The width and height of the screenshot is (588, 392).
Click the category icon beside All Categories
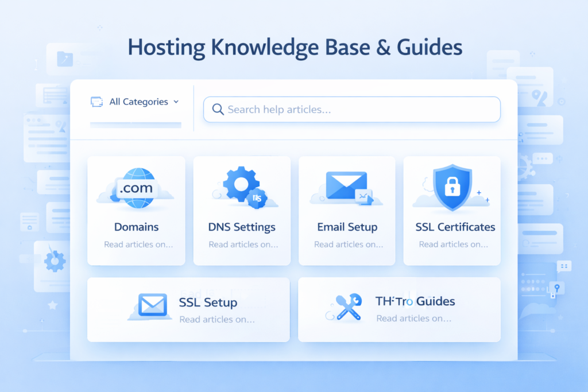98,102
